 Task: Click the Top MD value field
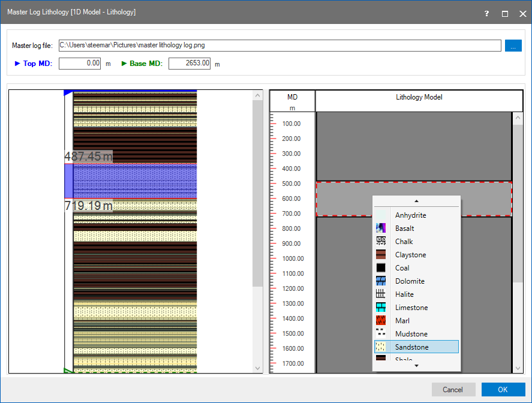pyautogui.click(x=80, y=63)
